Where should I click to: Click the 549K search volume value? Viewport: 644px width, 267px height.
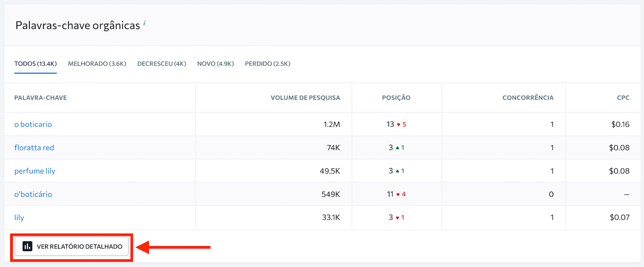[331, 194]
